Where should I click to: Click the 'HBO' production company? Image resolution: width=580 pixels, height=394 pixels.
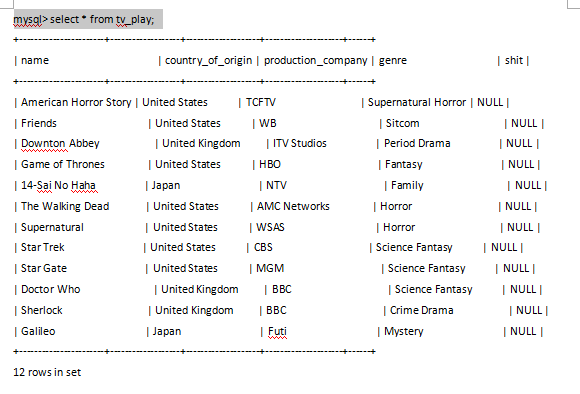(270, 164)
